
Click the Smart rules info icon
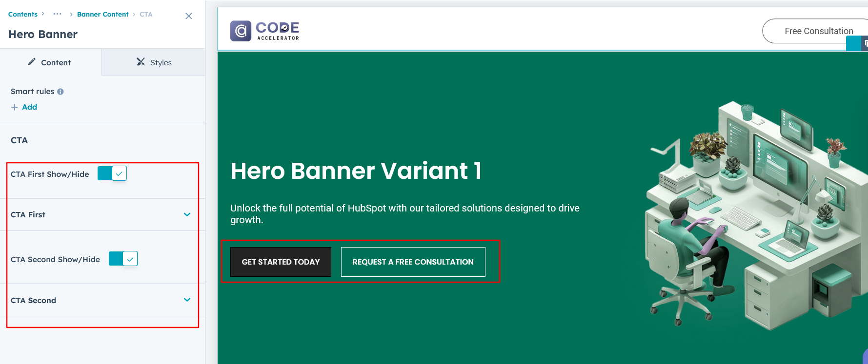click(x=61, y=92)
